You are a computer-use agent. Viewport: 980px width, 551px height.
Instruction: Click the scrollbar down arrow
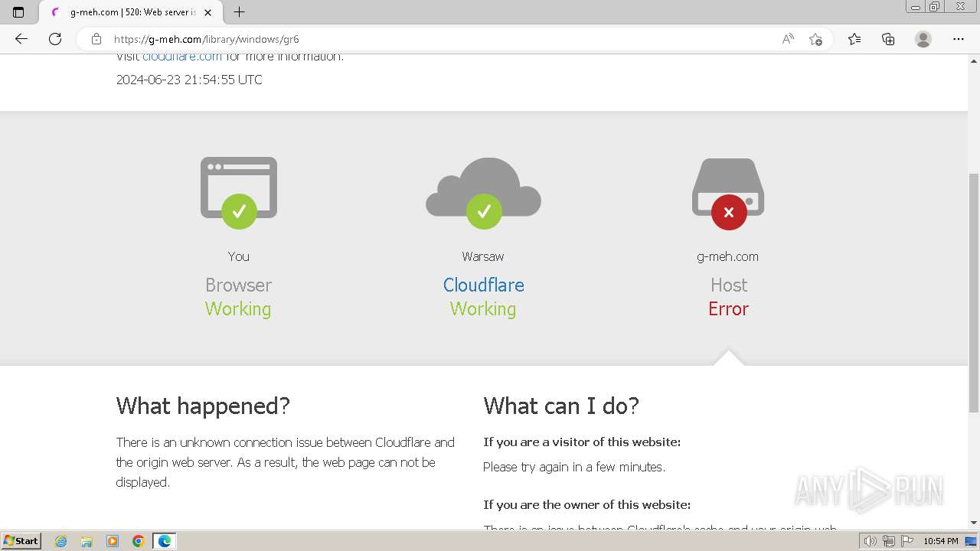tap(974, 523)
